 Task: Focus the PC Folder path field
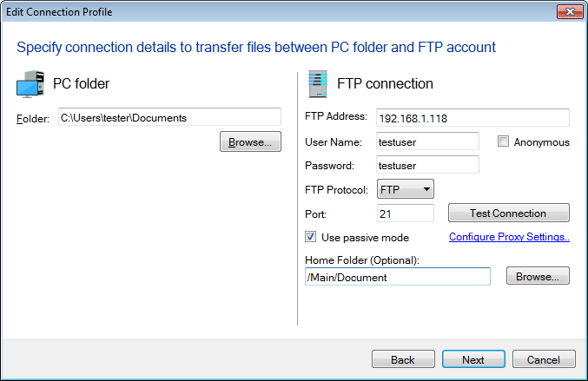click(x=169, y=117)
